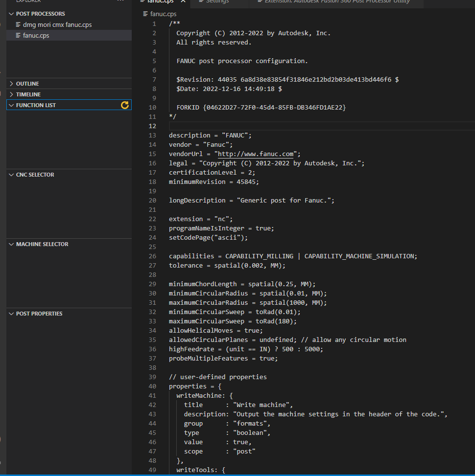
Task: Select fanuc.cps in the Post Processors list
Action: [69, 36]
